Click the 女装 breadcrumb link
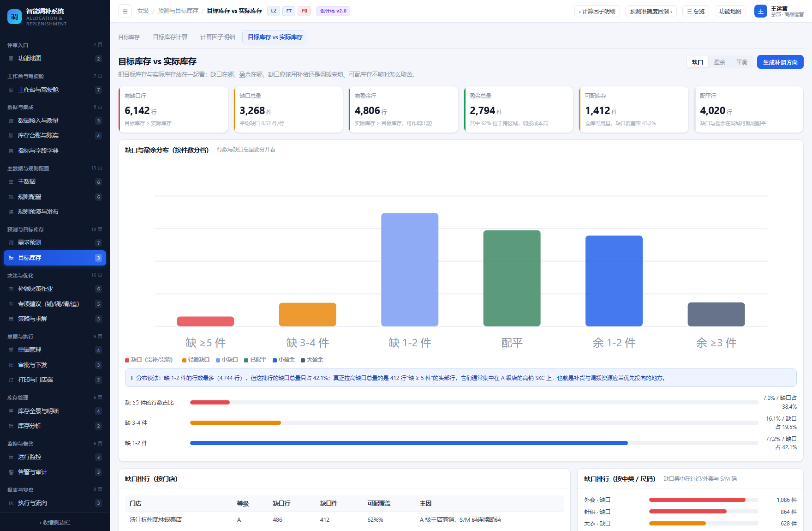The width and height of the screenshot is (812, 531). (143, 11)
